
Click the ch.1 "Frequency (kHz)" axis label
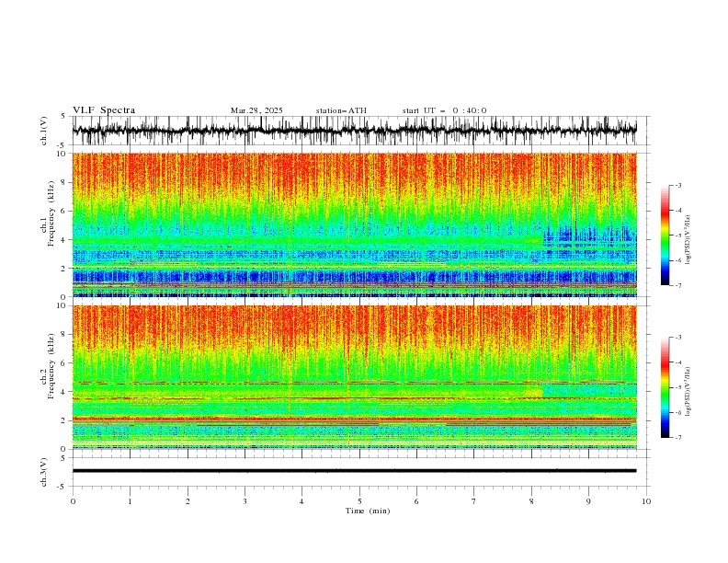(51, 213)
